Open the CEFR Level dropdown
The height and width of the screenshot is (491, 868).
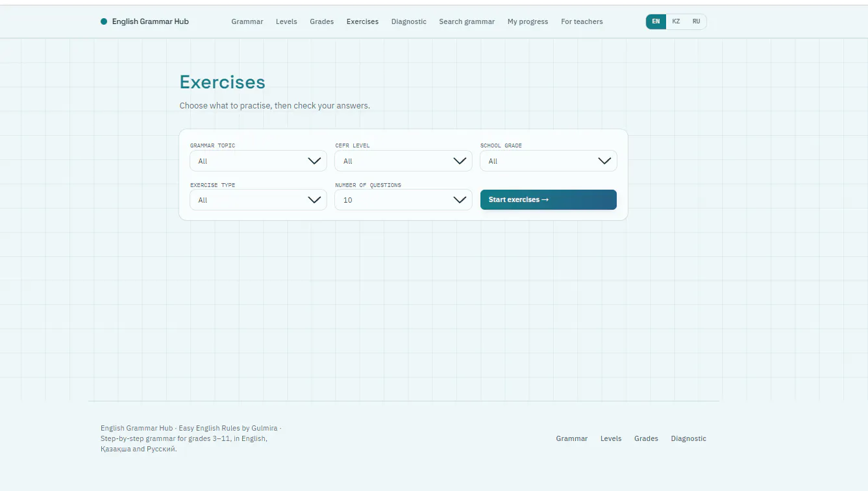(403, 161)
